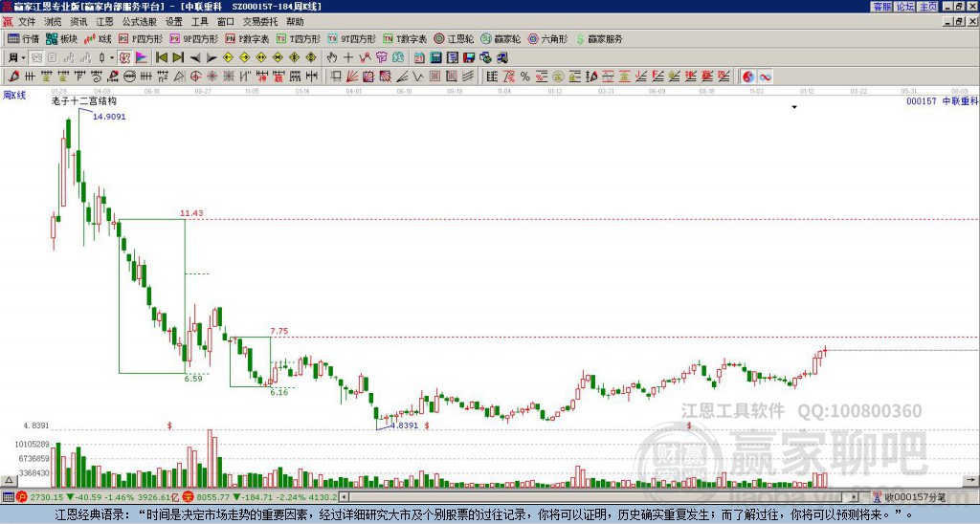Open 赢家服务 with the dollar icon
980x524 pixels.
[x=599, y=38]
